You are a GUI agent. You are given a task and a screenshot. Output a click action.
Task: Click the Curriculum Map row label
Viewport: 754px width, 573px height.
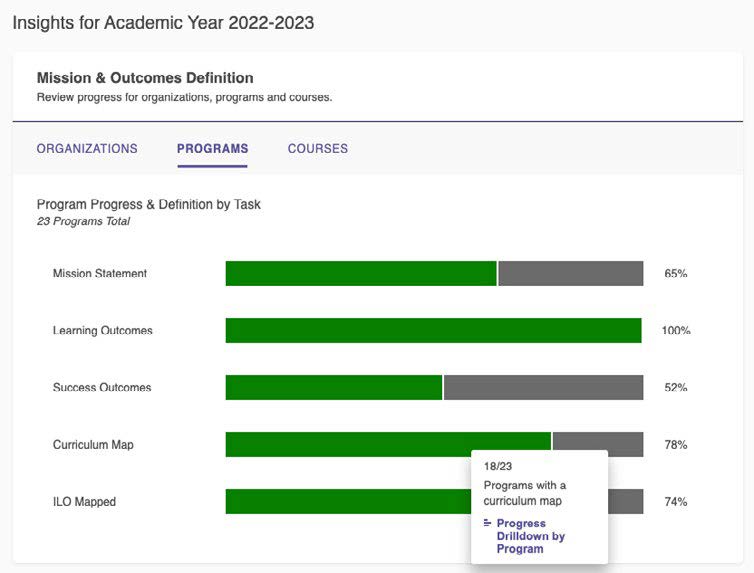click(93, 445)
